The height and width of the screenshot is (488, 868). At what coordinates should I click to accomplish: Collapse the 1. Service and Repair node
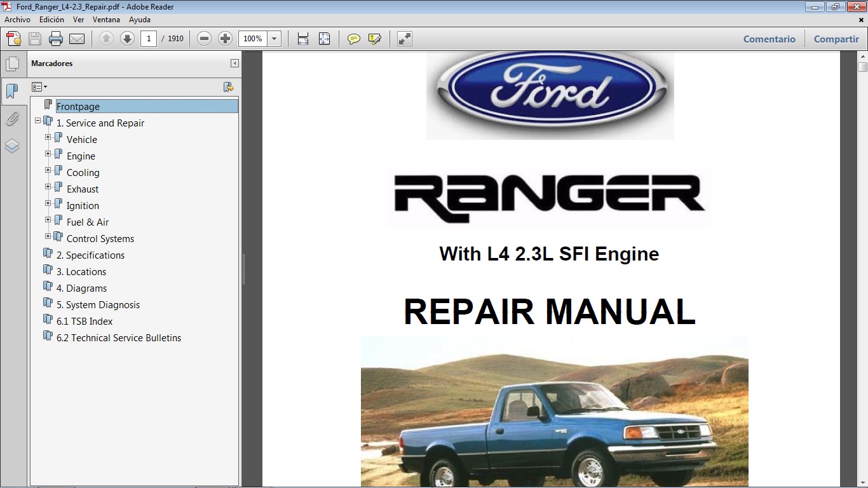click(x=37, y=120)
